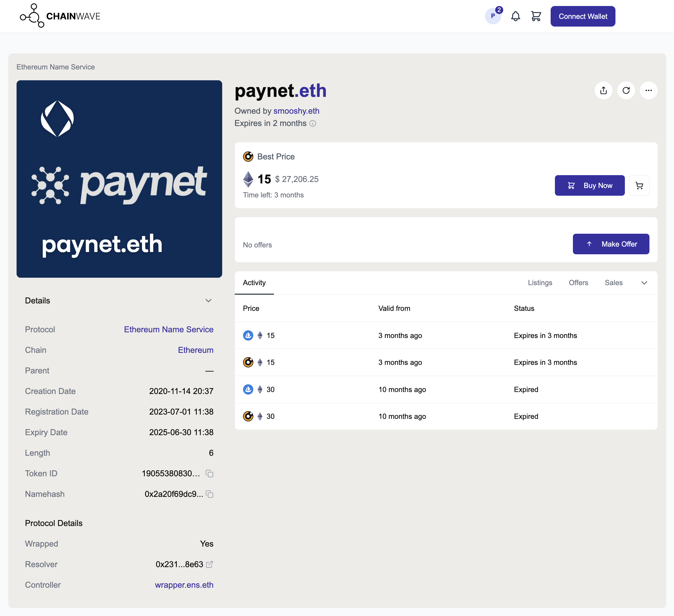Select the Creation Date value 2020-11-14 20:37

click(181, 391)
